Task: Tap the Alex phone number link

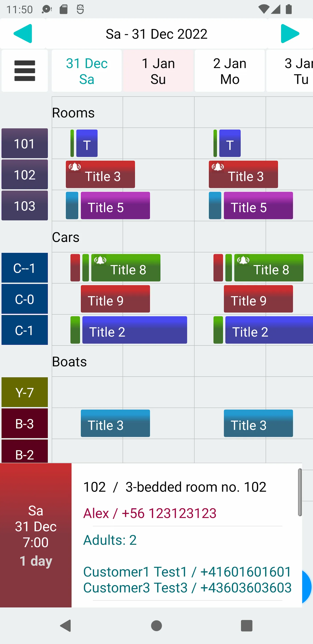Action: coord(169,513)
